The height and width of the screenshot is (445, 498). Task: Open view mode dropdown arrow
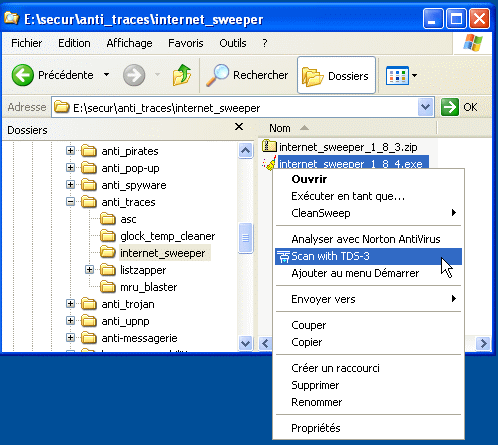tap(414, 75)
